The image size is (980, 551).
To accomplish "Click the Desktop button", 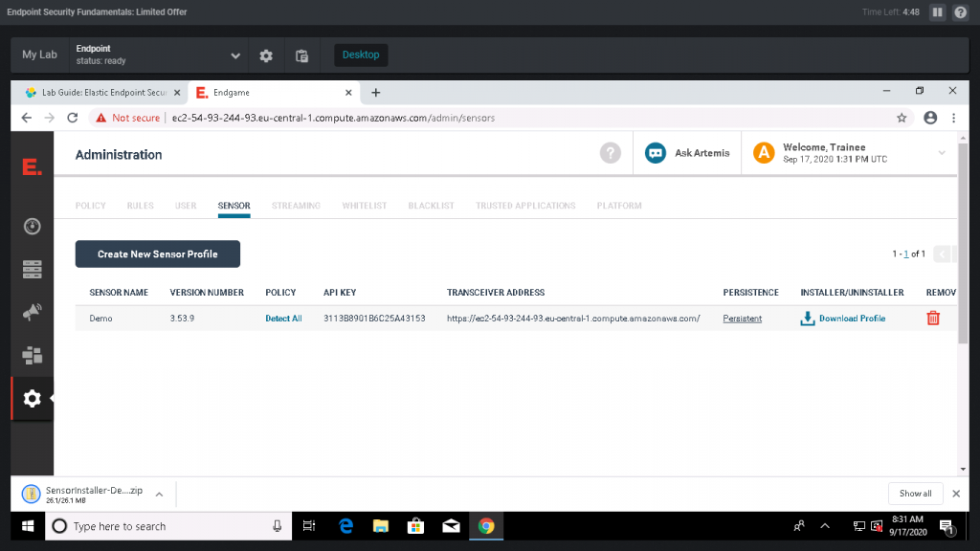I will click(x=361, y=55).
